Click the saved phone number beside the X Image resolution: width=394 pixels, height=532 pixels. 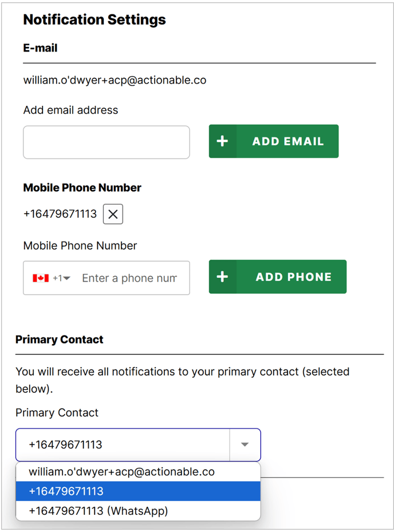tap(60, 214)
